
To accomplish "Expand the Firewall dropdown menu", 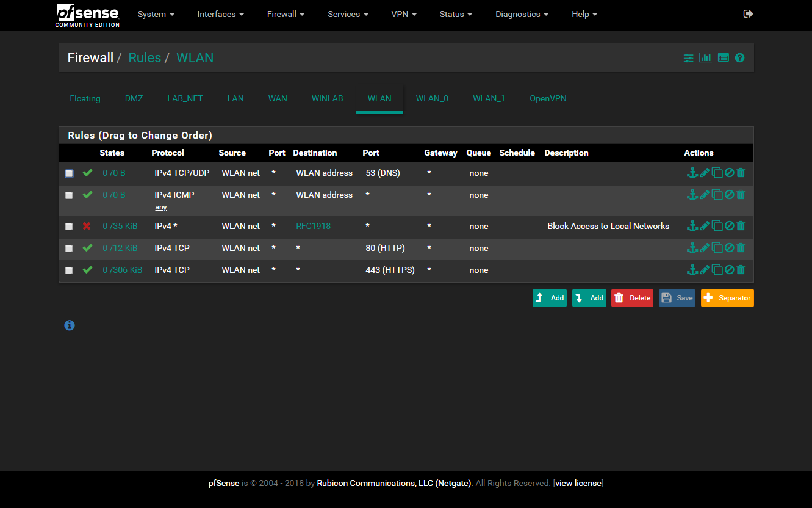I will (x=286, y=14).
